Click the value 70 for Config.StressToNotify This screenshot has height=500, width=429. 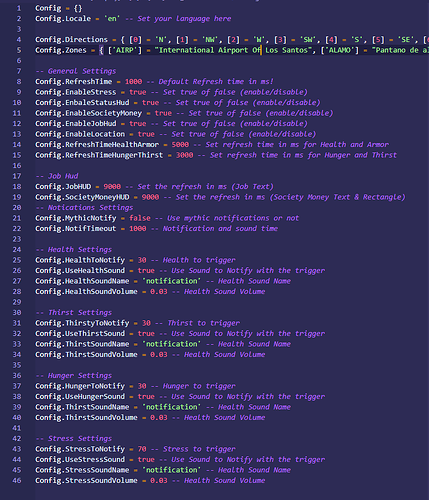pyautogui.click(x=142, y=449)
